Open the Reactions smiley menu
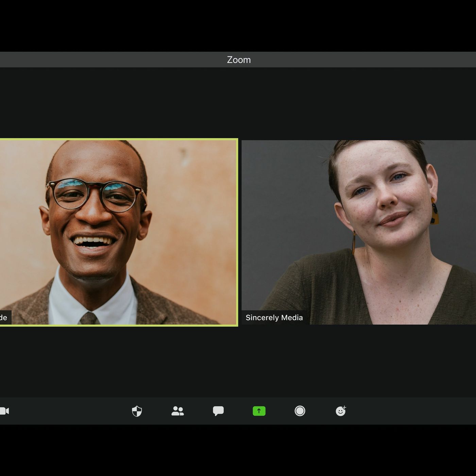The height and width of the screenshot is (476, 476). point(340,411)
